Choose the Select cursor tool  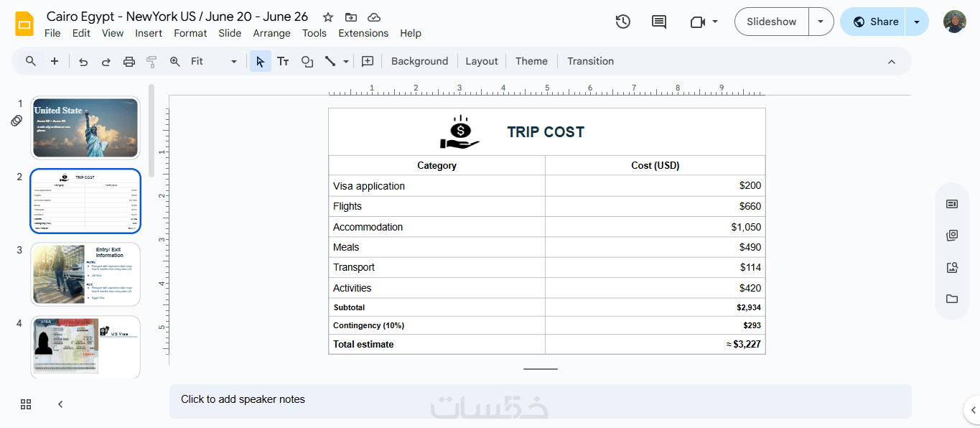(261, 62)
